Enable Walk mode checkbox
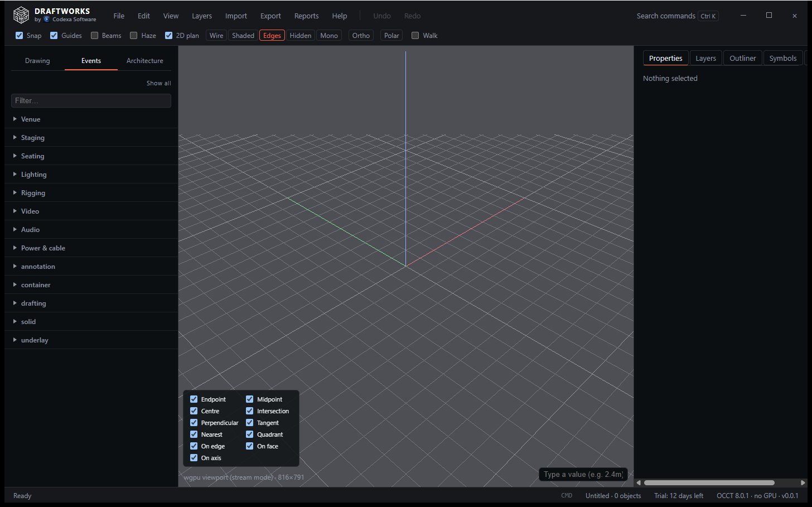This screenshot has width=812, height=507. [x=415, y=35]
